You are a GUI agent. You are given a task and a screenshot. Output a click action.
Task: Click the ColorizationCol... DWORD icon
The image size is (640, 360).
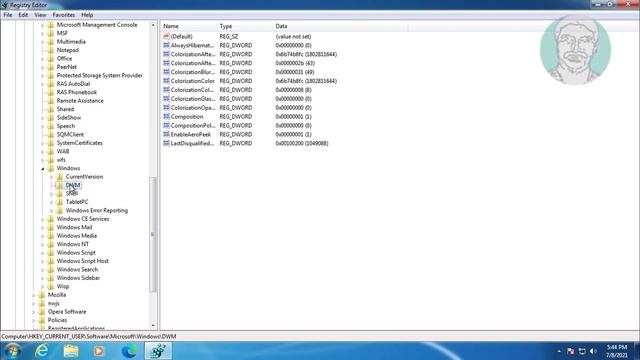point(166,90)
